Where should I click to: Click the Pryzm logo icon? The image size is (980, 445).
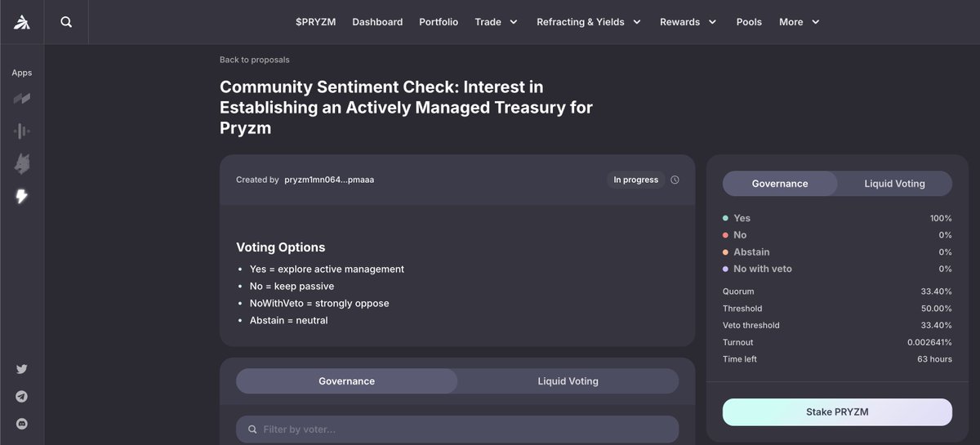(22, 22)
